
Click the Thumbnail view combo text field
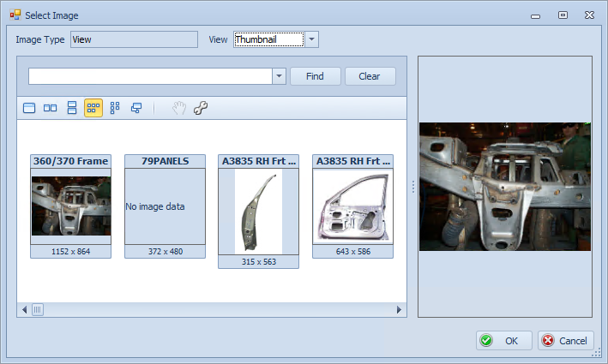coord(269,39)
